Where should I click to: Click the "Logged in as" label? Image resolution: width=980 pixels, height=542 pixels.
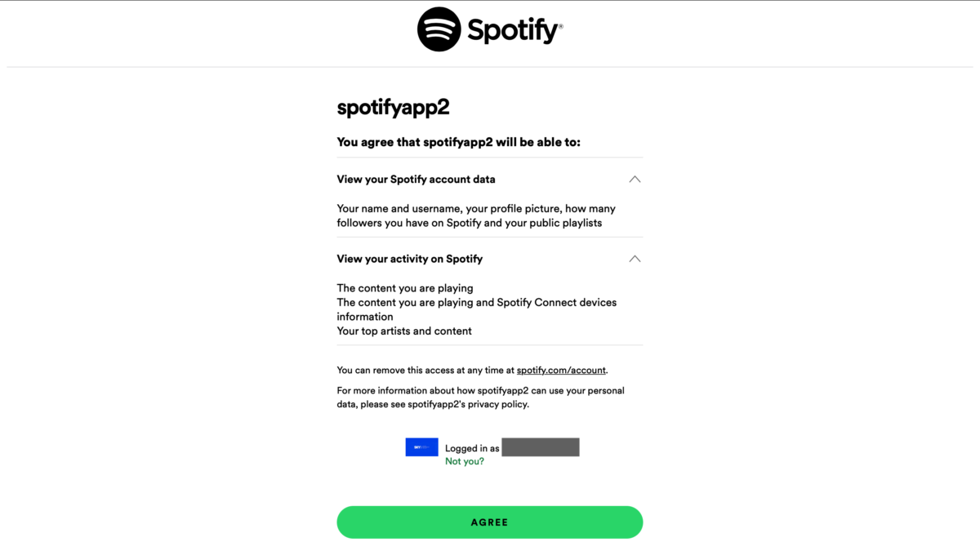472,448
